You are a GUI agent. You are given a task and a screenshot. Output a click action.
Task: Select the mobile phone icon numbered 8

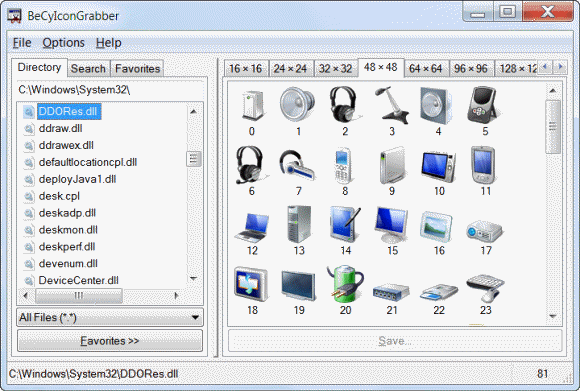click(x=344, y=165)
